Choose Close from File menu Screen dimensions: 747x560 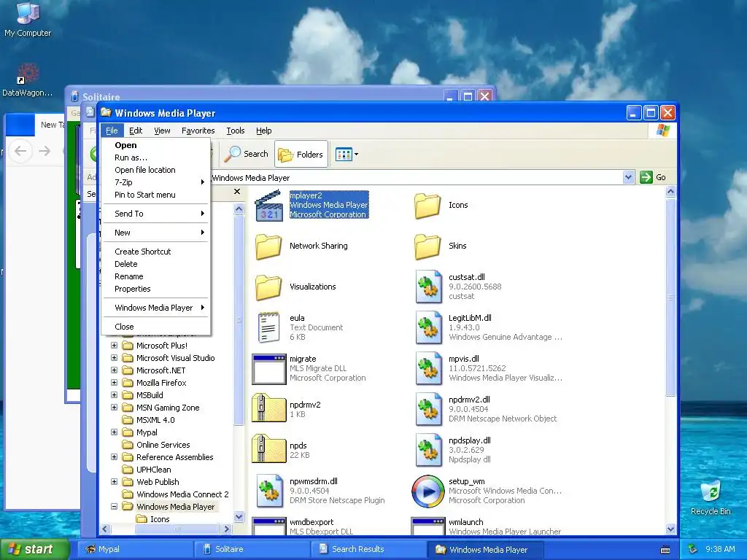tap(156, 327)
